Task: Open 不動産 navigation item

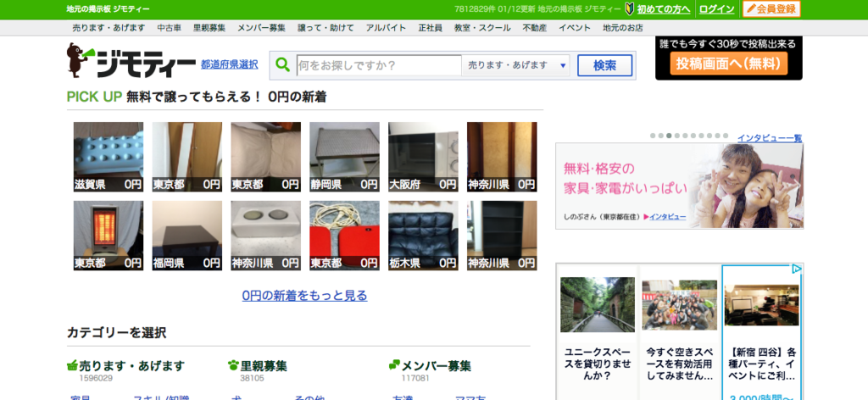Action: point(534,28)
